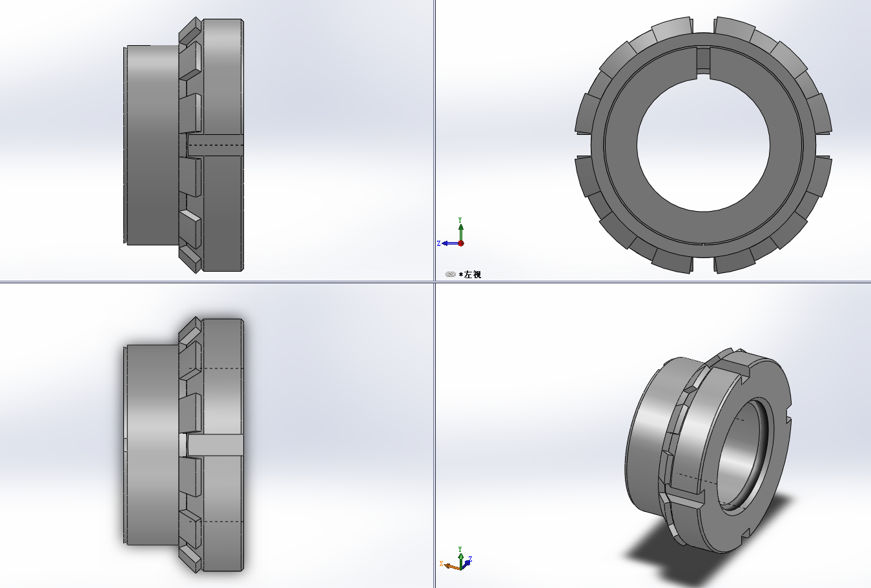Click the X label of the isometric triad

click(x=441, y=563)
